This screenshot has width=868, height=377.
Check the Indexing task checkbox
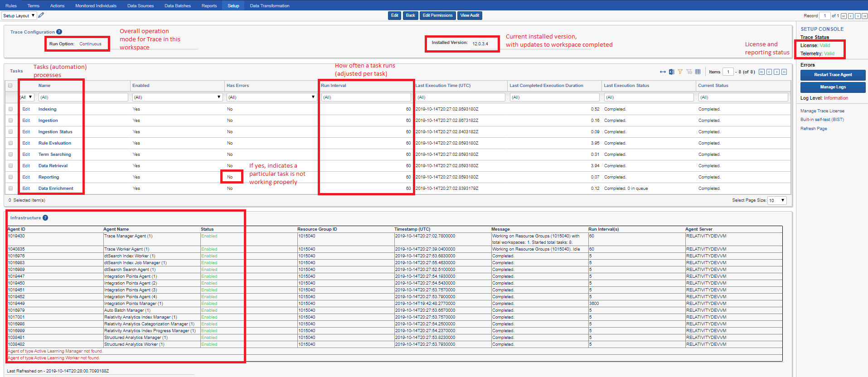pyautogui.click(x=10, y=109)
